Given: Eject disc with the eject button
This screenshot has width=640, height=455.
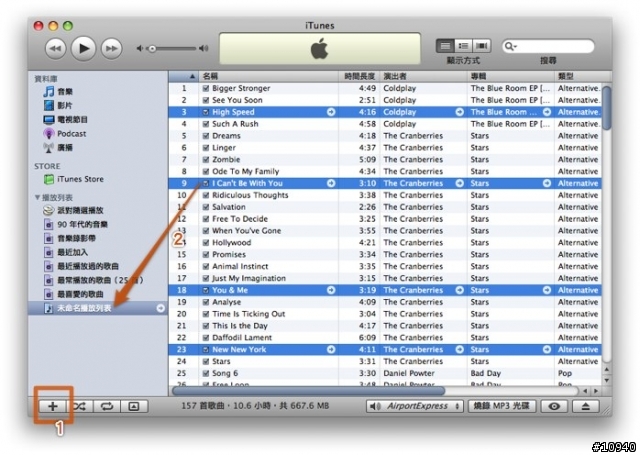Looking at the screenshot, I should click(x=585, y=406).
